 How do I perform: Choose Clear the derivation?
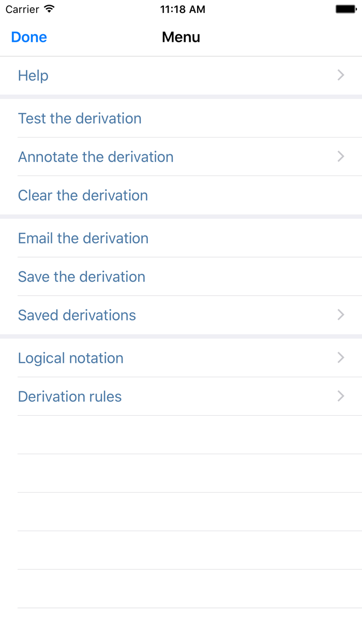pyautogui.click(x=83, y=195)
